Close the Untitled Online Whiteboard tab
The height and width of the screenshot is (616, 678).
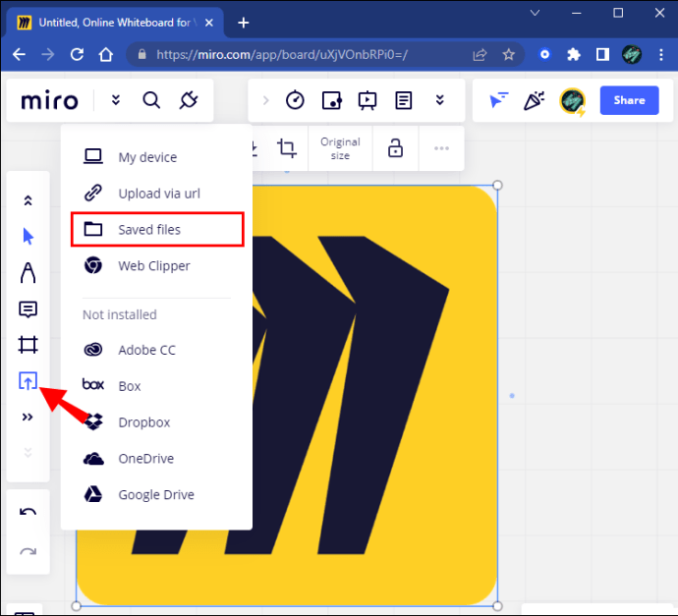tap(209, 23)
